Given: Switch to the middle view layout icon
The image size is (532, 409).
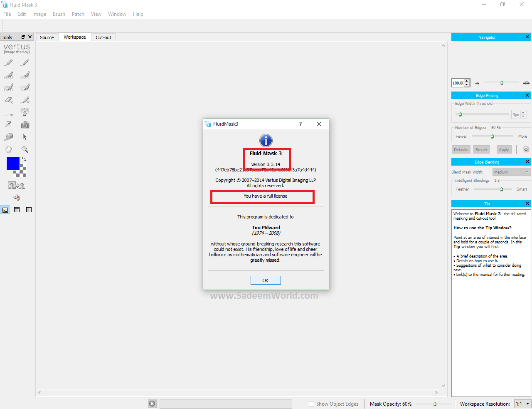Looking at the screenshot, I should pyautogui.click(x=17, y=210).
